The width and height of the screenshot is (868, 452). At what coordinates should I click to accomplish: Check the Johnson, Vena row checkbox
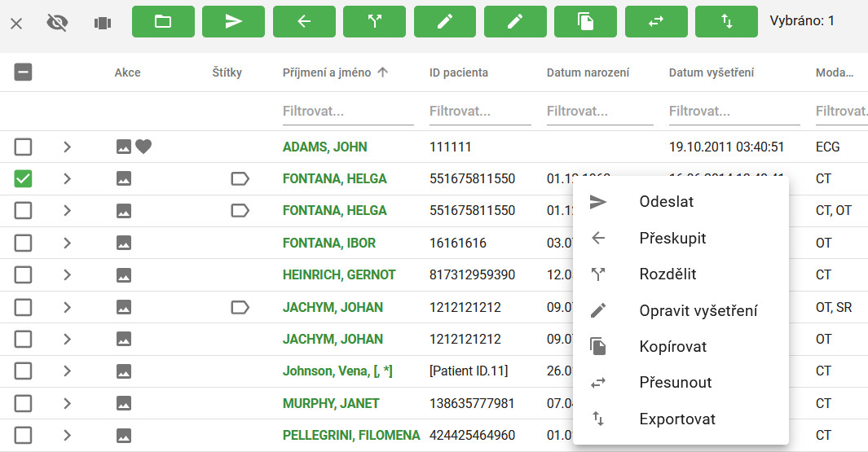[x=24, y=371]
